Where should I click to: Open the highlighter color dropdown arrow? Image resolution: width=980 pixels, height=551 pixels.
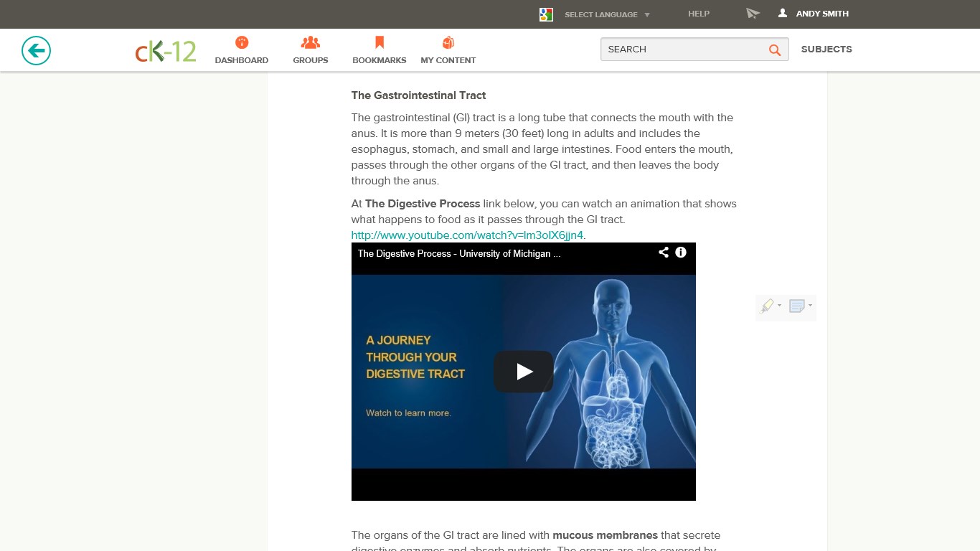point(780,306)
